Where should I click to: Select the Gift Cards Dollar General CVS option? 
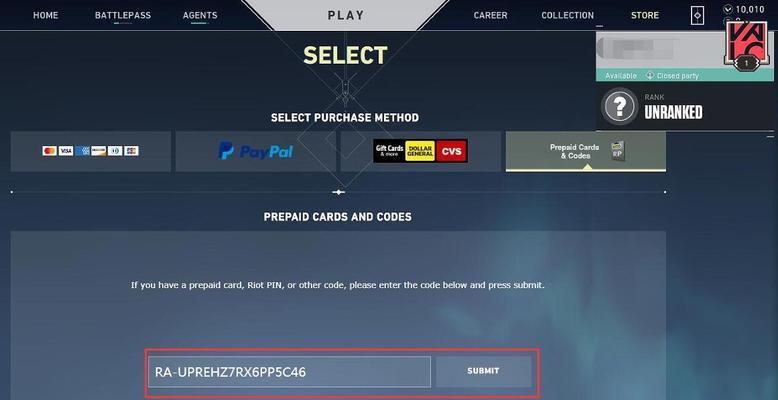coord(421,151)
